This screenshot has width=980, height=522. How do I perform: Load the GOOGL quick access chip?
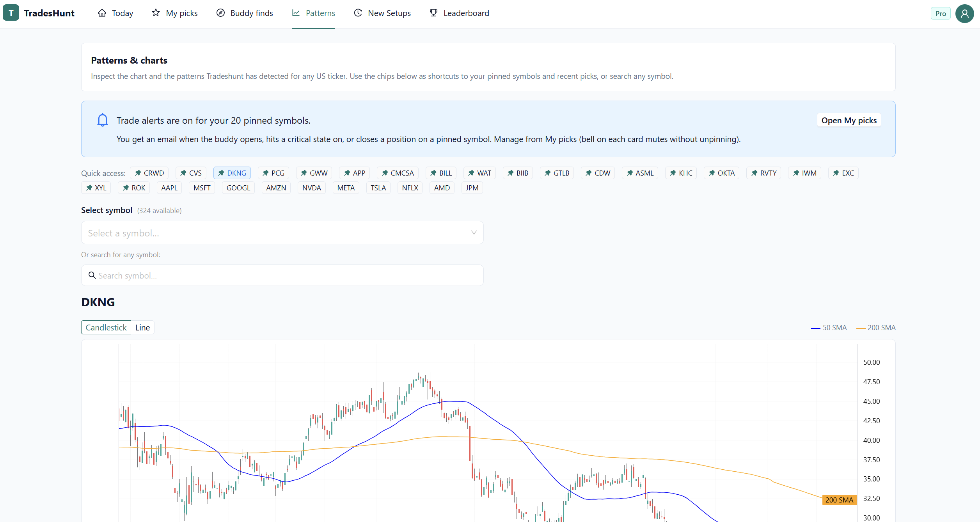[238, 188]
